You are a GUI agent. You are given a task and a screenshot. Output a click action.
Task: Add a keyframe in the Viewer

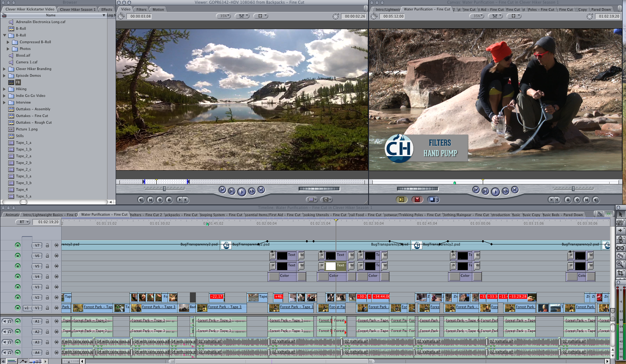pyautogui.click(x=160, y=200)
